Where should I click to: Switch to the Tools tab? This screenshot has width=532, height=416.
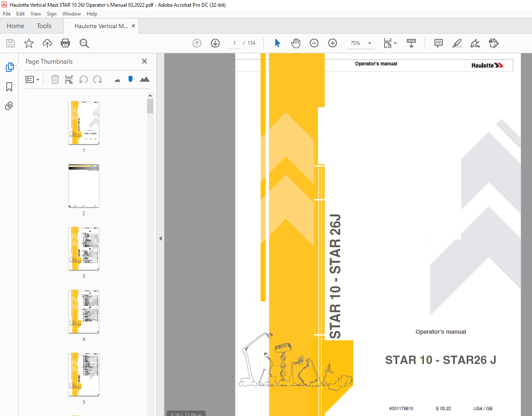click(x=44, y=26)
